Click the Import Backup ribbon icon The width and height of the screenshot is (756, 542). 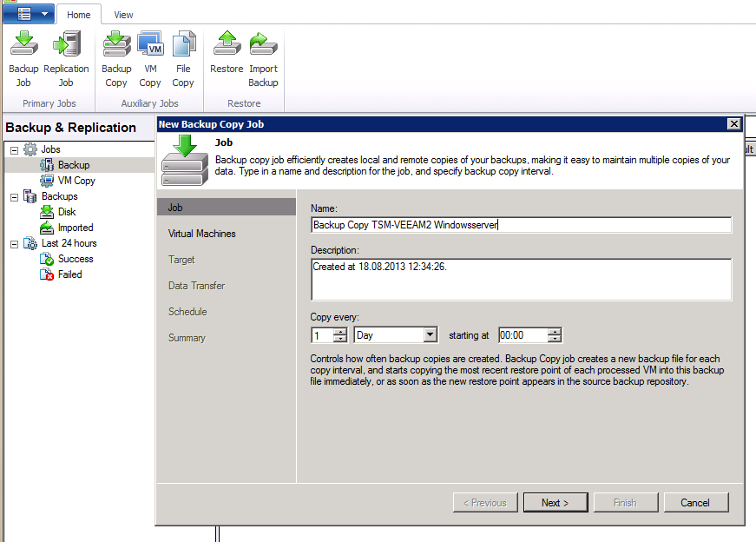click(263, 43)
